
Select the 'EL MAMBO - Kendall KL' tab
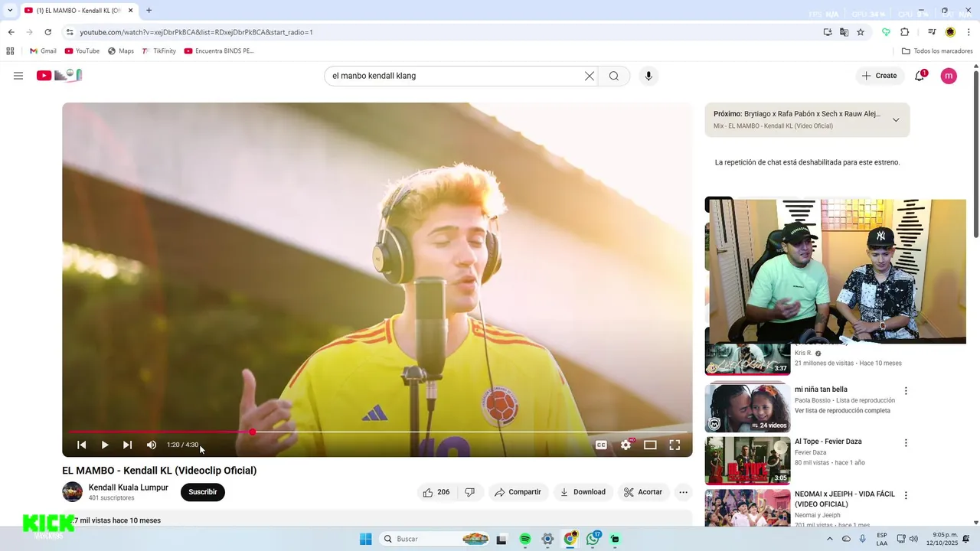tap(77, 11)
